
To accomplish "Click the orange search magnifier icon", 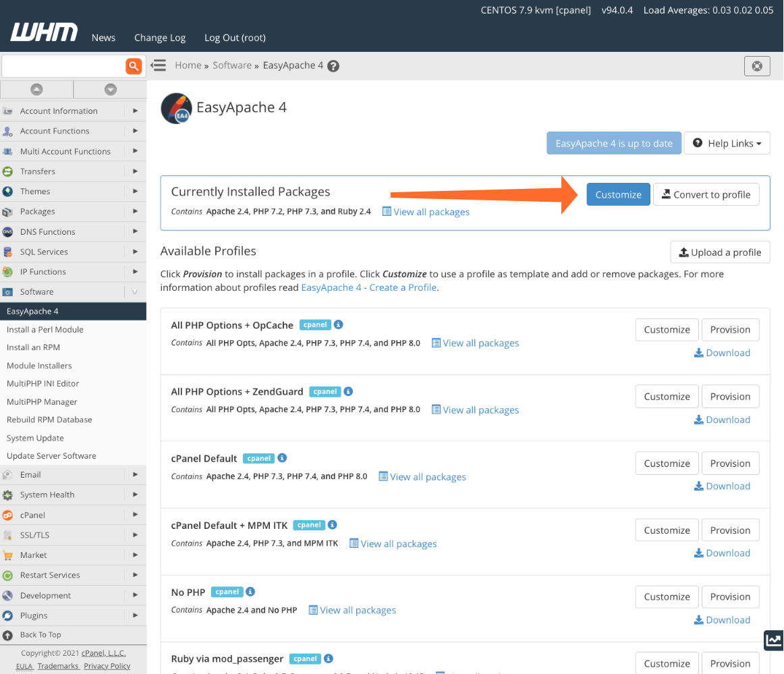I will point(134,65).
